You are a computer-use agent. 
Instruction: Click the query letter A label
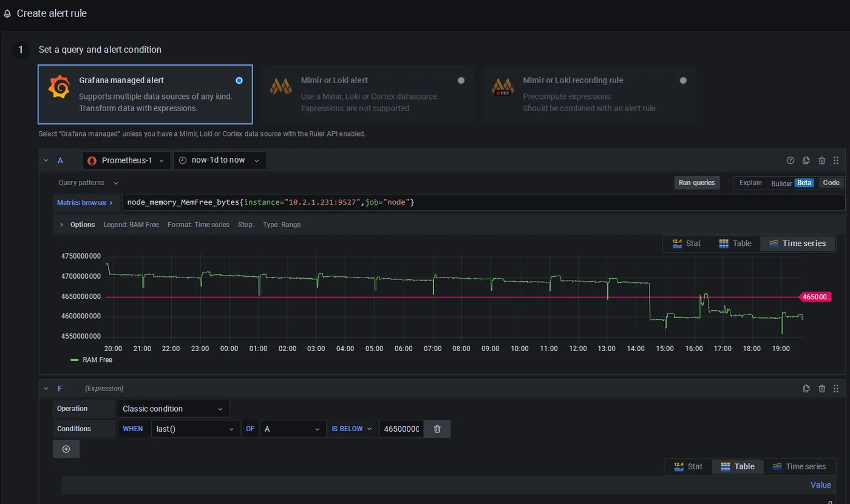[x=60, y=160]
